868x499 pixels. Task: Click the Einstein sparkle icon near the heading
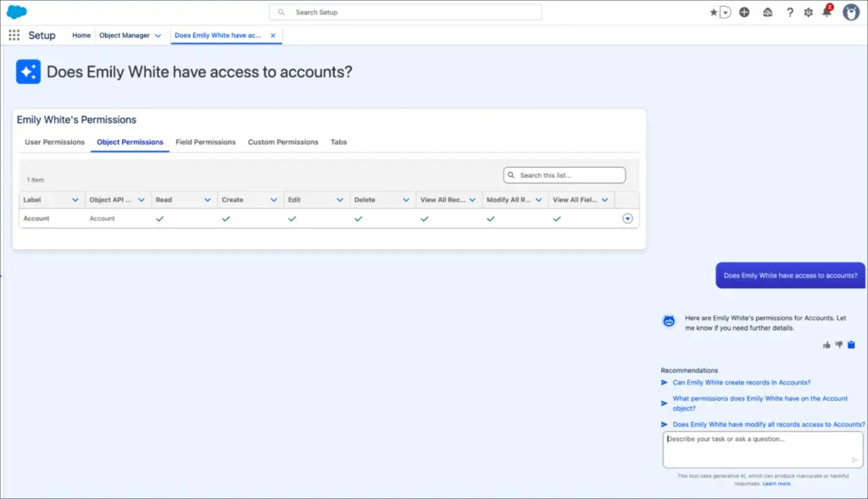tap(28, 71)
